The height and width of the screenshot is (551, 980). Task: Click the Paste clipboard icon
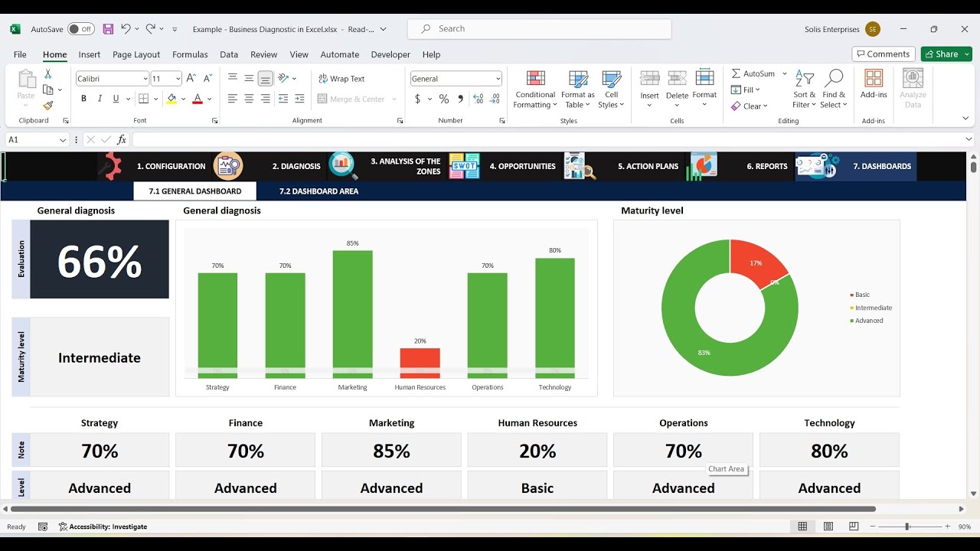(26, 80)
